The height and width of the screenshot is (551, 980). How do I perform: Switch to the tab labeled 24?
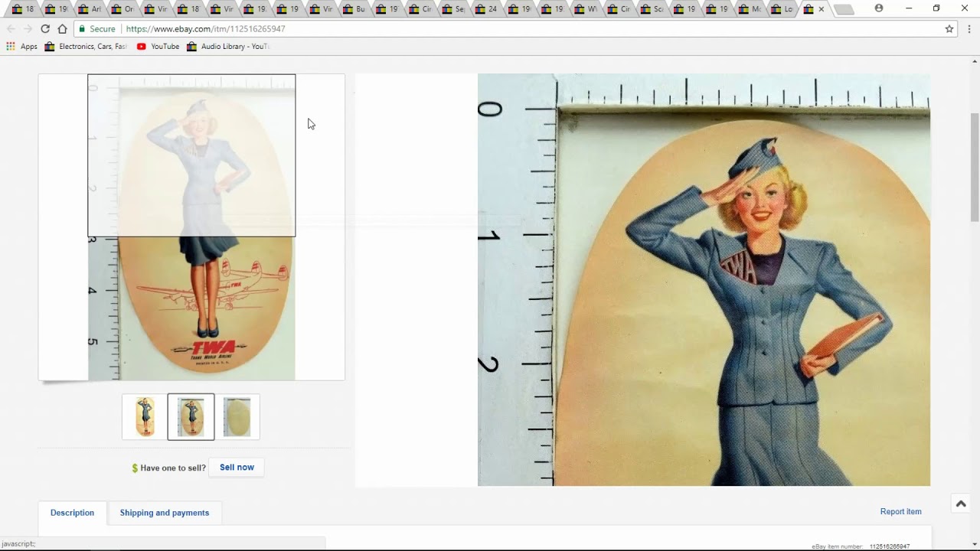tap(485, 9)
